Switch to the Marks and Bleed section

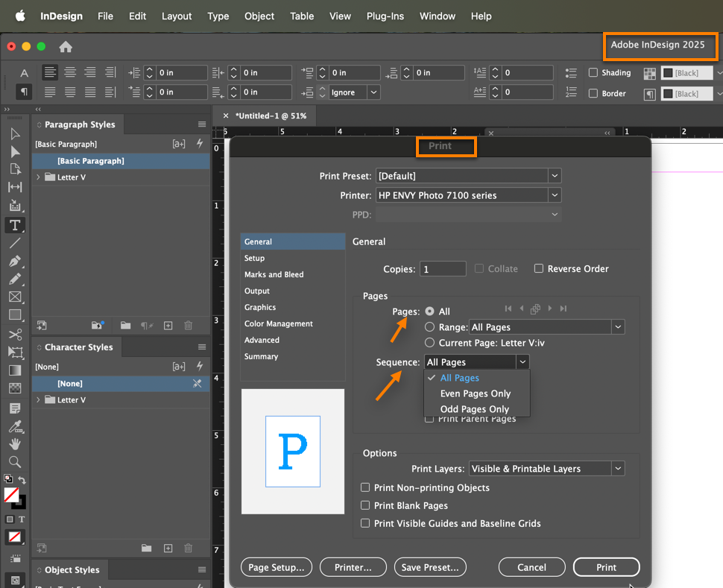(273, 274)
